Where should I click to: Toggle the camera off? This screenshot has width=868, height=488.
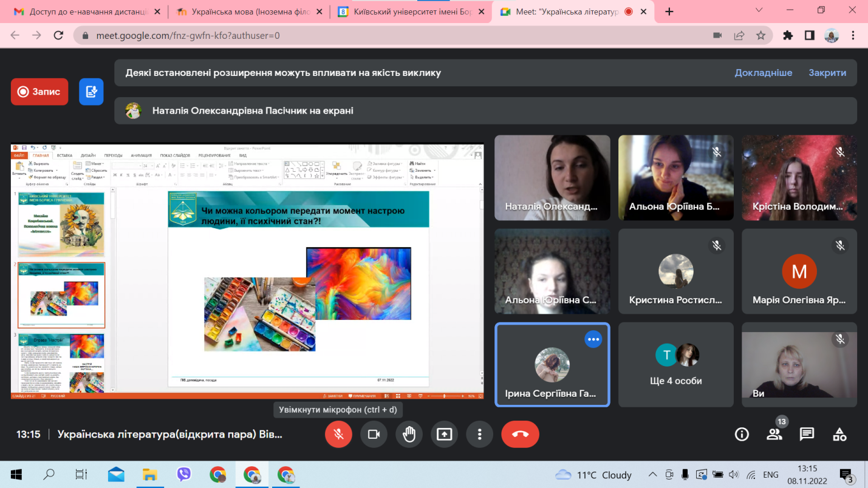point(374,435)
